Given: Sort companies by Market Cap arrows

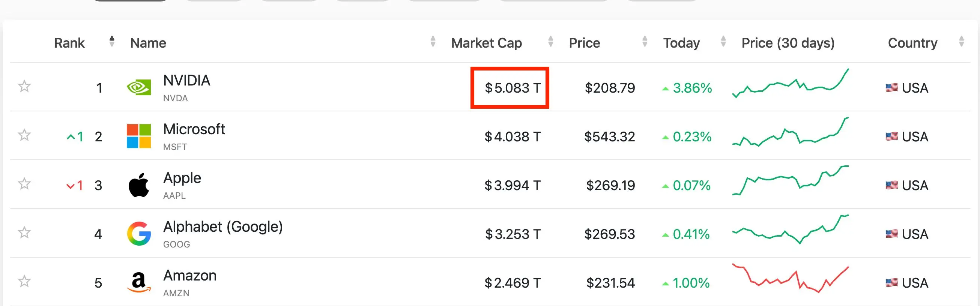Looking at the screenshot, I should coord(550,41).
